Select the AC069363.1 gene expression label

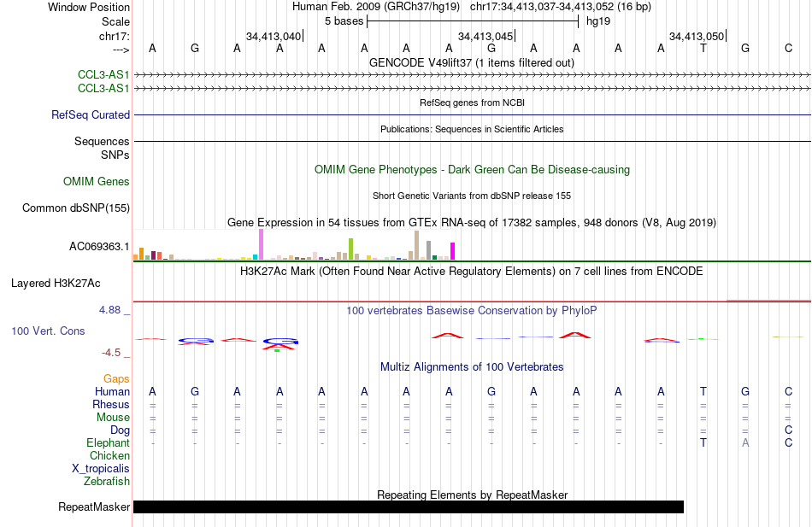click(x=99, y=246)
